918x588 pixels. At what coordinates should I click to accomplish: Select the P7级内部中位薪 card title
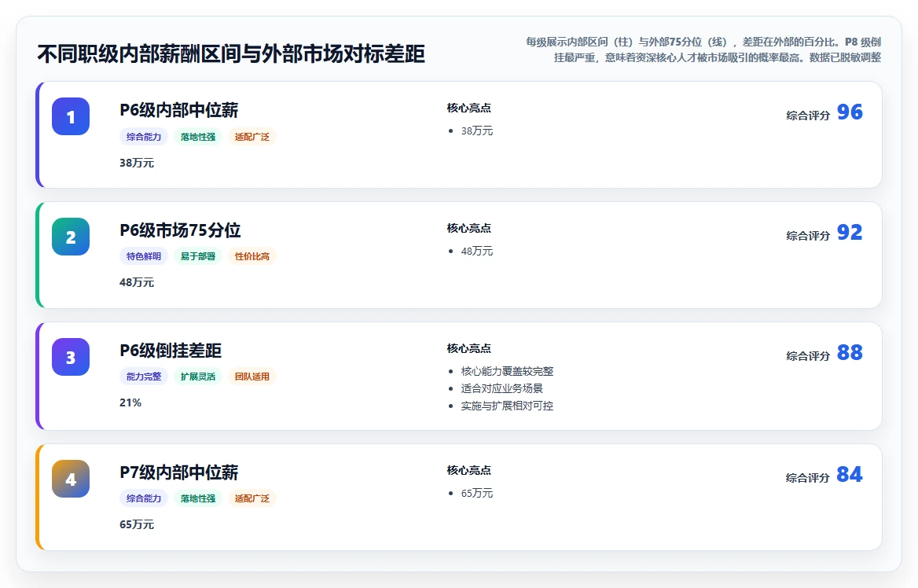click(179, 472)
